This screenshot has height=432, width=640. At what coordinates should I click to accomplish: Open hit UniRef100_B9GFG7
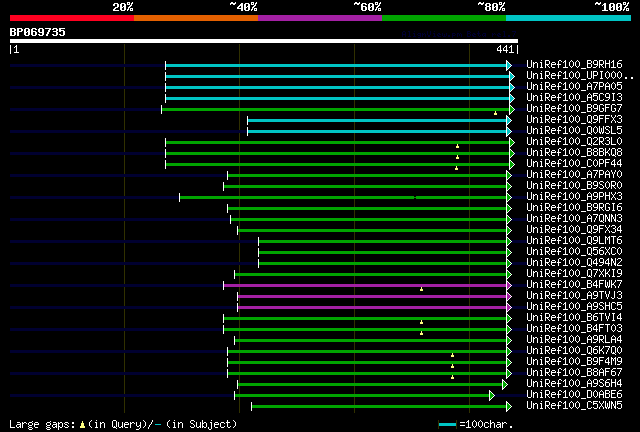tap(574, 108)
